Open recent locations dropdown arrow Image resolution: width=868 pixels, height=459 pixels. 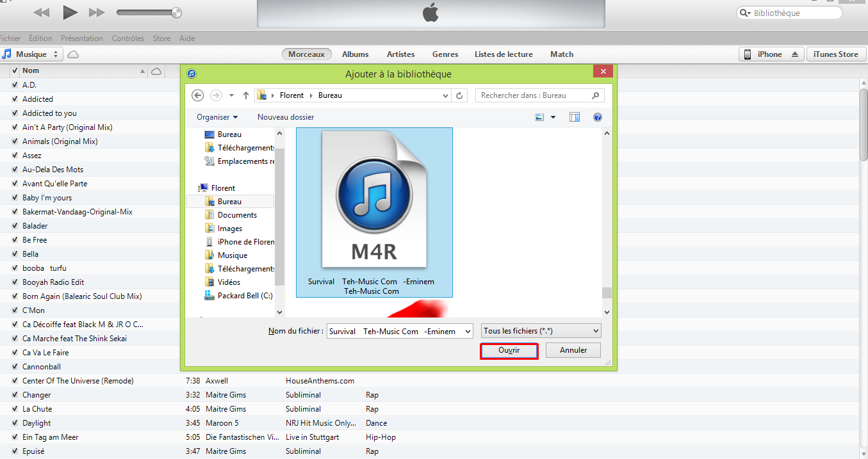232,95
